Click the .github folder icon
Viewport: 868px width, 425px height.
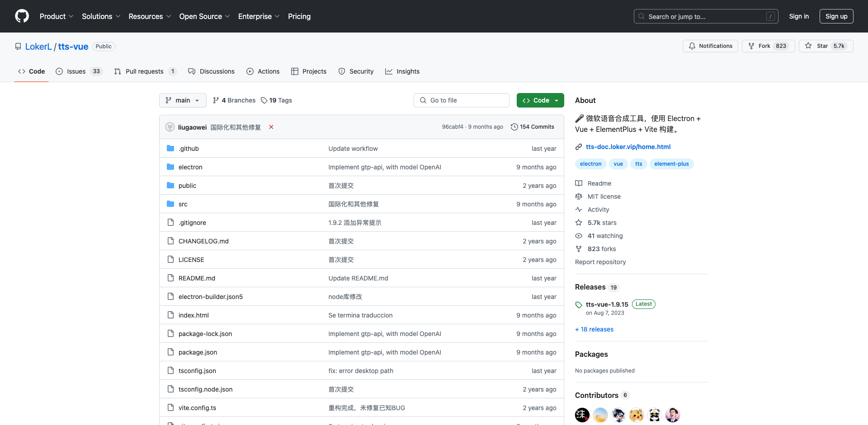pos(170,148)
